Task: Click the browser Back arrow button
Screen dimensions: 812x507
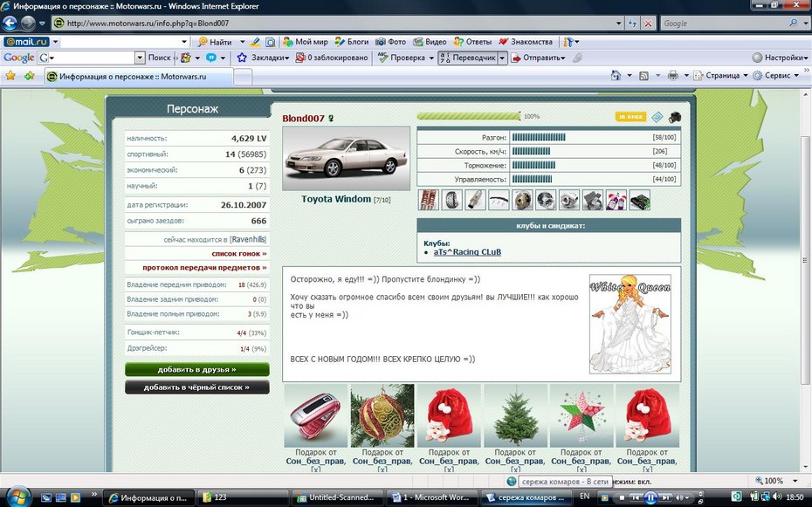Action: tap(13, 24)
